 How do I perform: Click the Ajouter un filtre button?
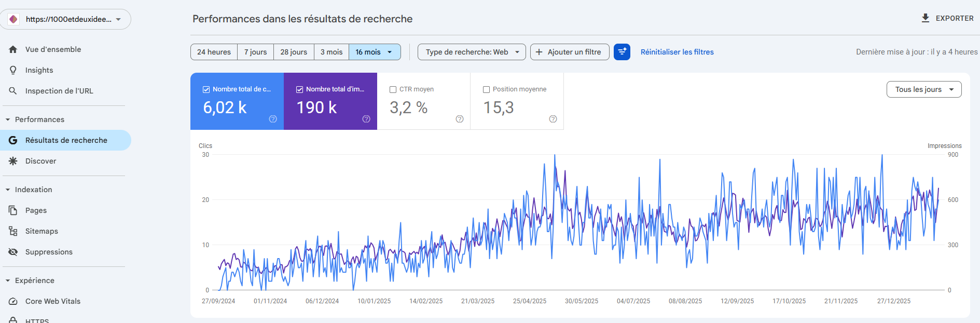(x=569, y=52)
